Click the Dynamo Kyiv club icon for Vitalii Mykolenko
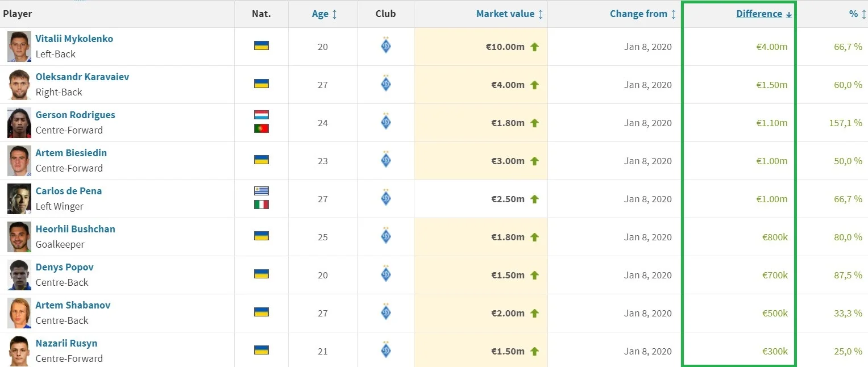868x367 pixels. tap(385, 46)
